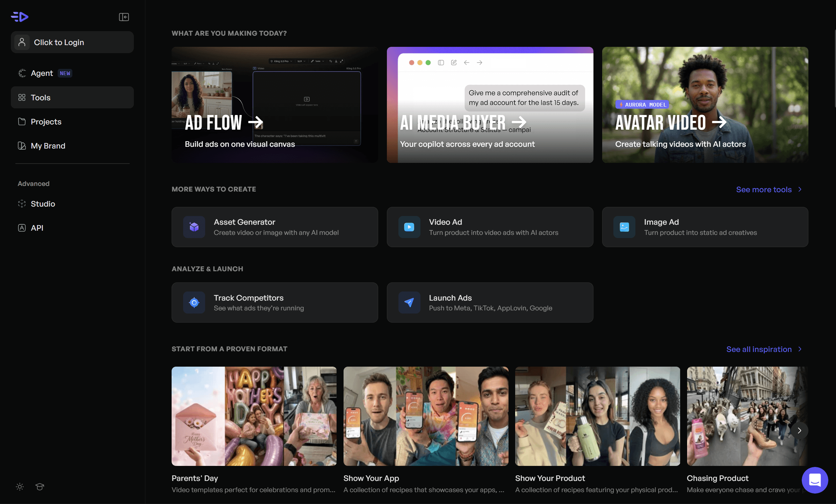Click 'Your copilot across every ad account' text
The image size is (836, 504).
[467, 144]
